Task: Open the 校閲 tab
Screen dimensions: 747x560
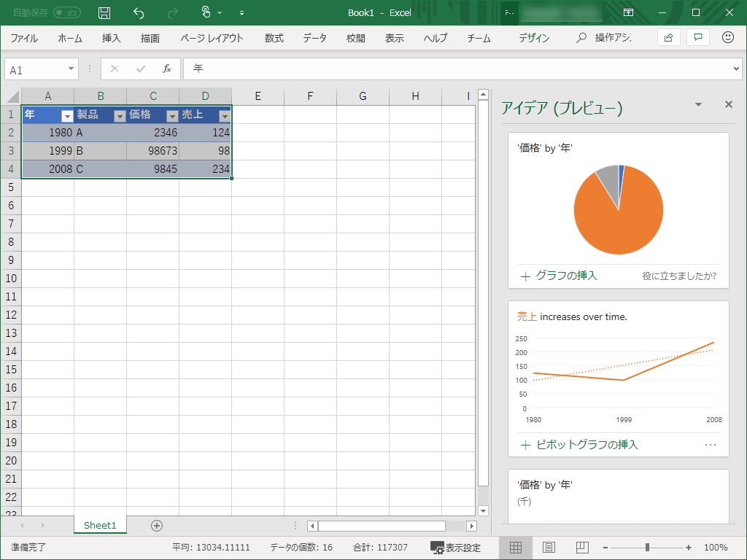Action: tap(355, 38)
